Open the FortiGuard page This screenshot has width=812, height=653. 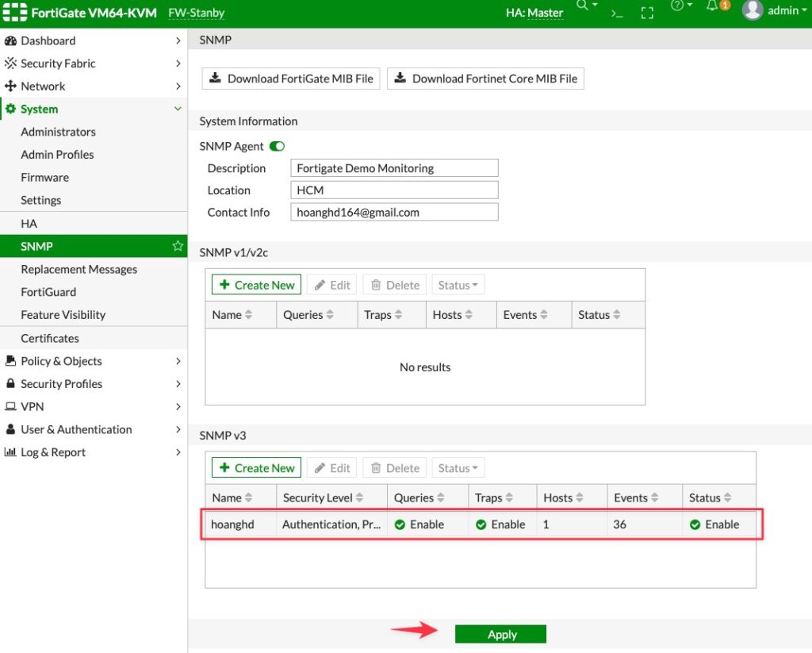pyautogui.click(x=48, y=292)
